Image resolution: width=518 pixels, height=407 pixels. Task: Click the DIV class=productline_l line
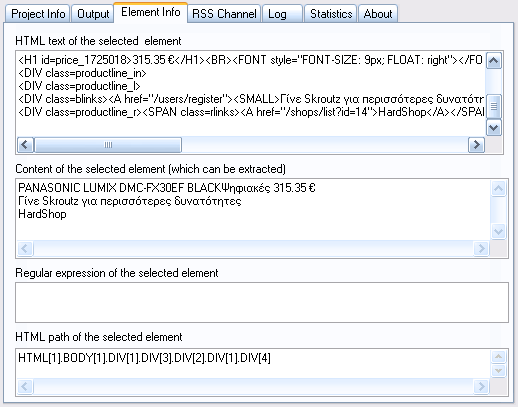click(x=79, y=86)
